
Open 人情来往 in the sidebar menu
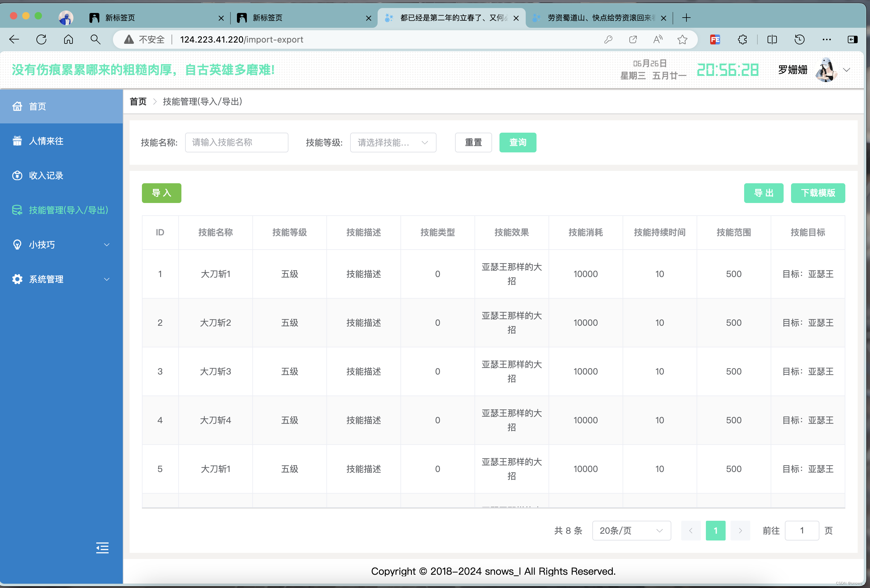click(46, 141)
